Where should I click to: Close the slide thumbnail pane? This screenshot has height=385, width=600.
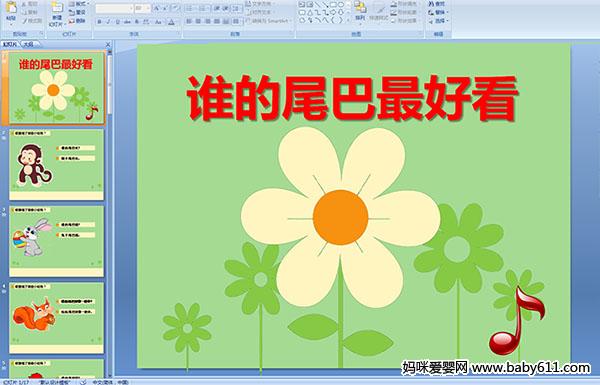108,44
